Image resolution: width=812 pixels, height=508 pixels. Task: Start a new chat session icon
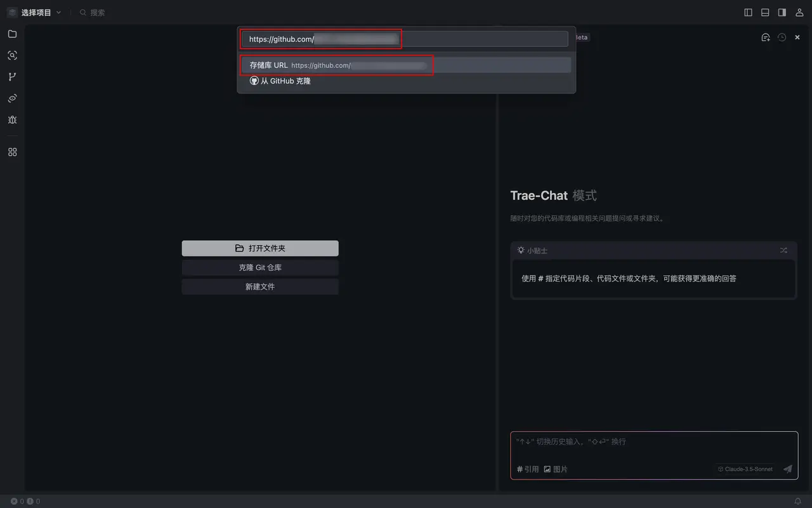pyautogui.click(x=766, y=37)
